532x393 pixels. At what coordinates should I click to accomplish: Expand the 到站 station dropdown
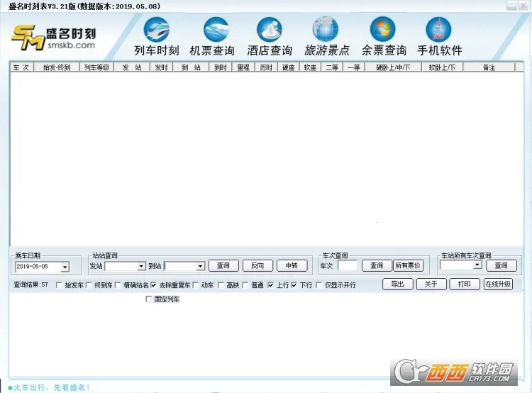coord(201,267)
